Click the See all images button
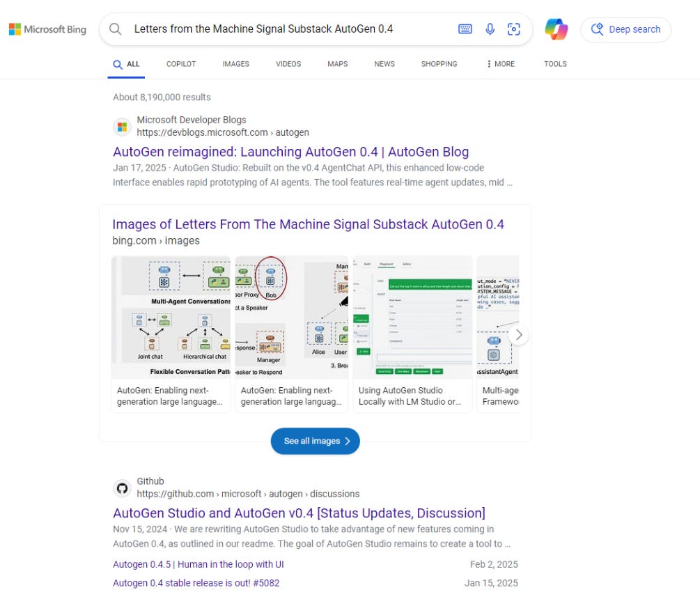The height and width of the screenshot is (592, 700). 316,441
